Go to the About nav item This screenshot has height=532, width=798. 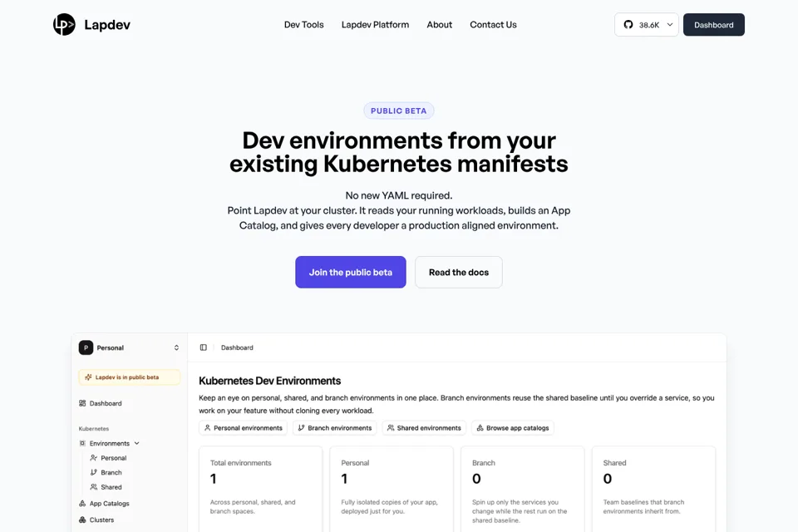[x=439, y=24]
